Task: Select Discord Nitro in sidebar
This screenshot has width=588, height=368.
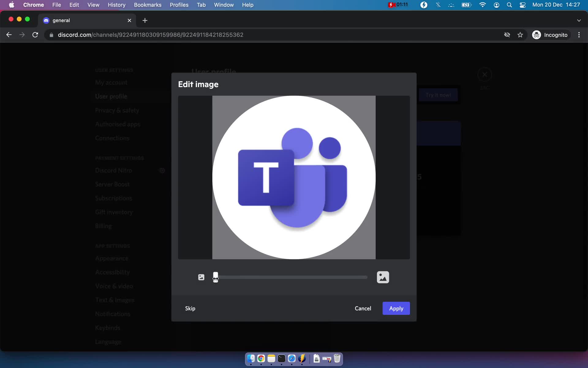Action: pyautogui.click(x=114, y=171)
